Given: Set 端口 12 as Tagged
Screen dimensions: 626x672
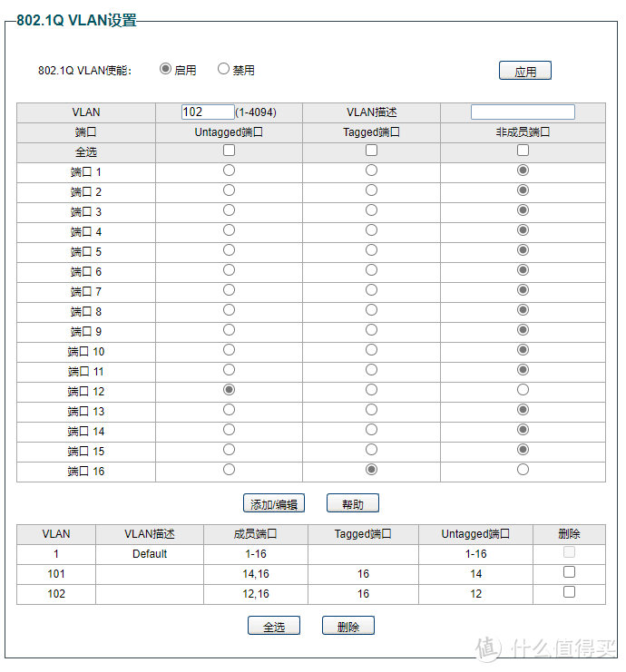Looking at the screenshot, I should click(x=371, y=390).
